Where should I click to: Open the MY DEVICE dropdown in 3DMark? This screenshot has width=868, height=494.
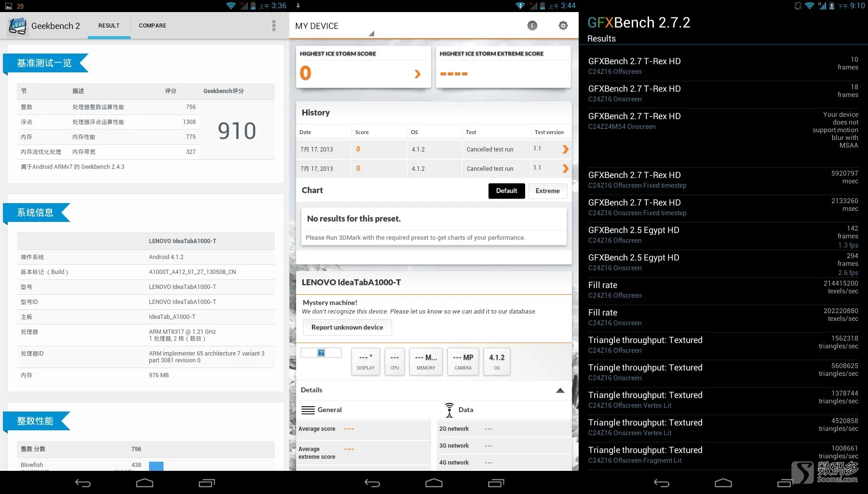pyautogui.click(x=335, y=26)
